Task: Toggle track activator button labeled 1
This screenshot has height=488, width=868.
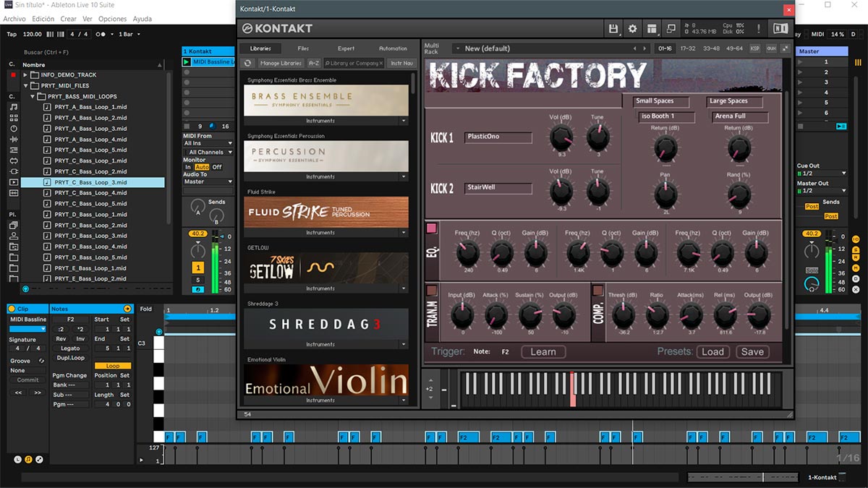Action: 197,267
